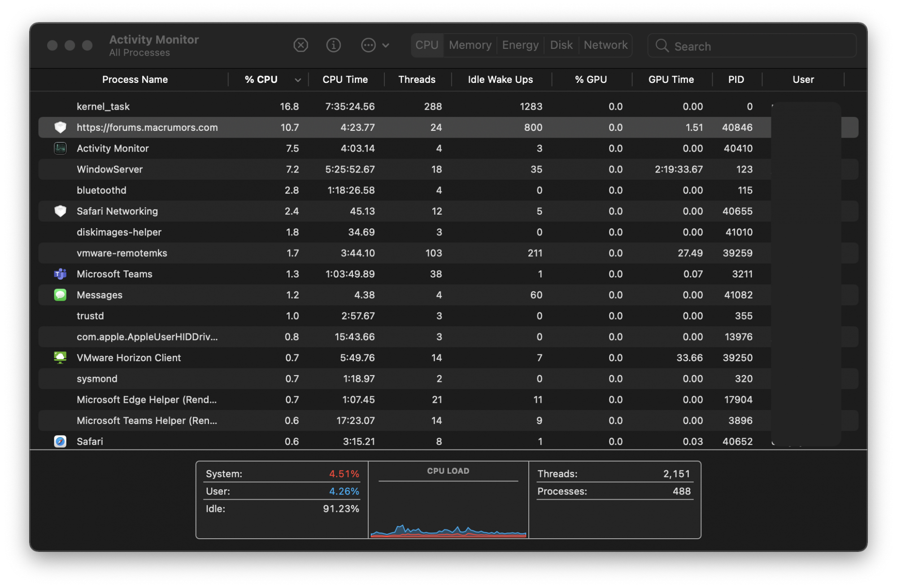Click the stop process X icon

tap(300, 45)
